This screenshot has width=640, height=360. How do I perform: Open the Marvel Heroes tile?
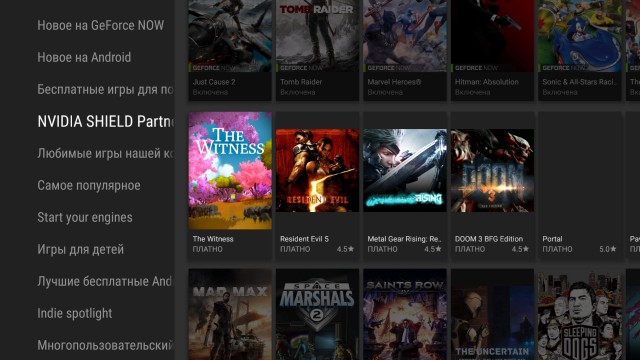(x=405, y=50)
